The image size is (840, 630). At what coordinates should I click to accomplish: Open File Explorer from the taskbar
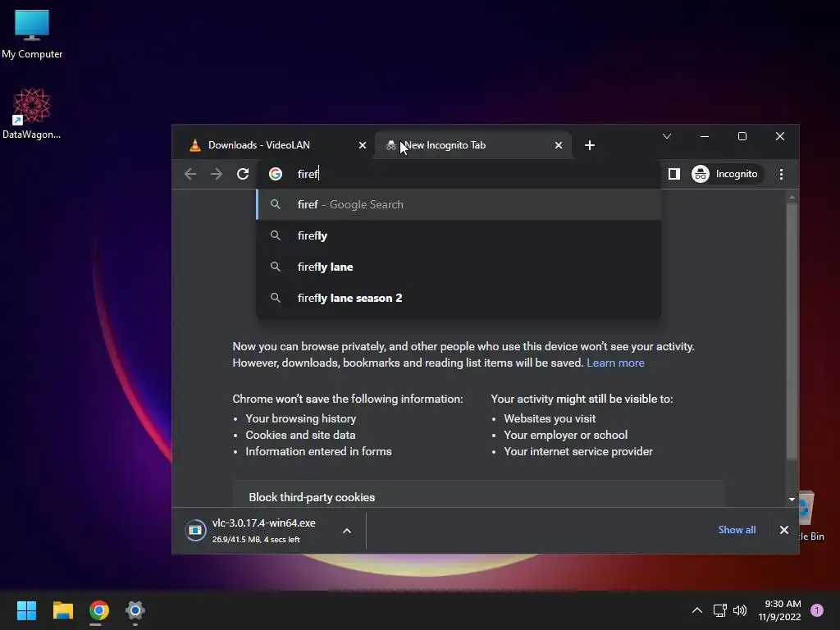click(62, 610)
